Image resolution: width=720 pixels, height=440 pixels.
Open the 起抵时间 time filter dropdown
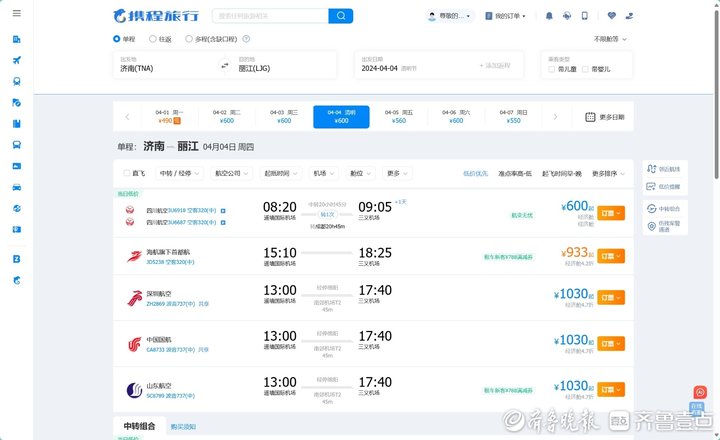pos(281,173)
